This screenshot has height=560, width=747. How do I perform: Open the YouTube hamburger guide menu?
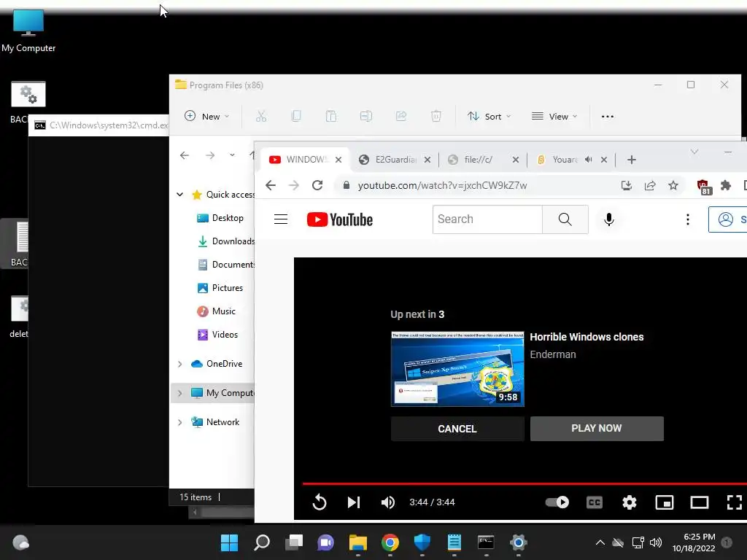coord(281,219)
